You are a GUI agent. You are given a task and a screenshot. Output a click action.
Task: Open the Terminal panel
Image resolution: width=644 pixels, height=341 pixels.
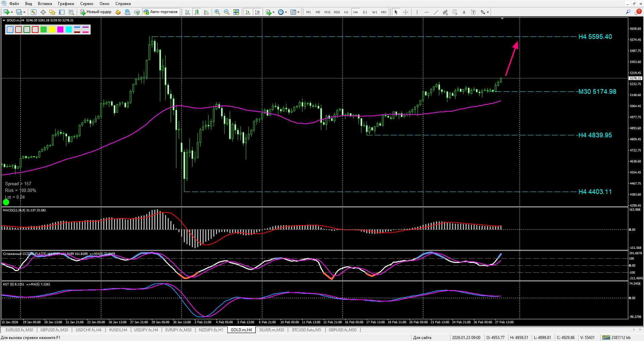click(x=62, y=12)
